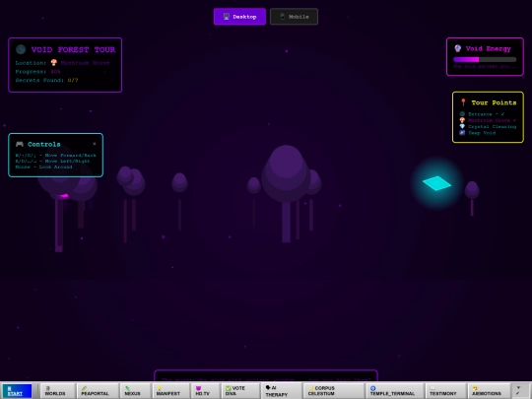Close the Controls panel

[95, 144]
